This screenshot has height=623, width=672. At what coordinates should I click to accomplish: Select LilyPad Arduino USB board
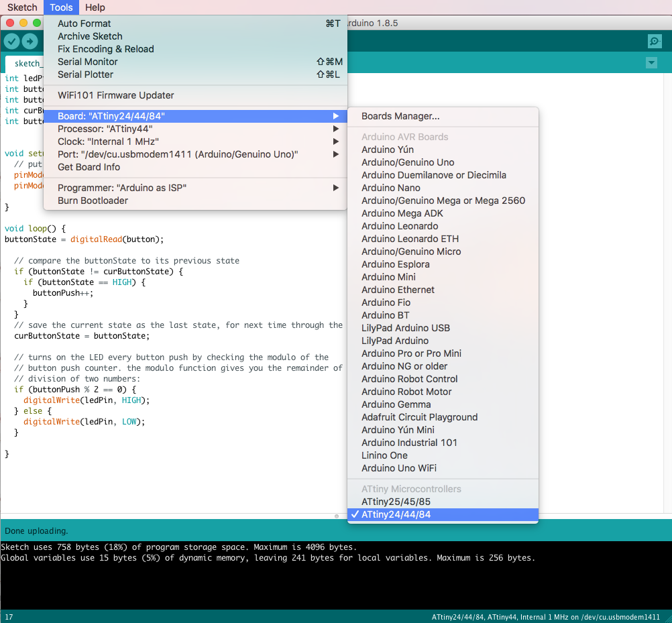443,328
